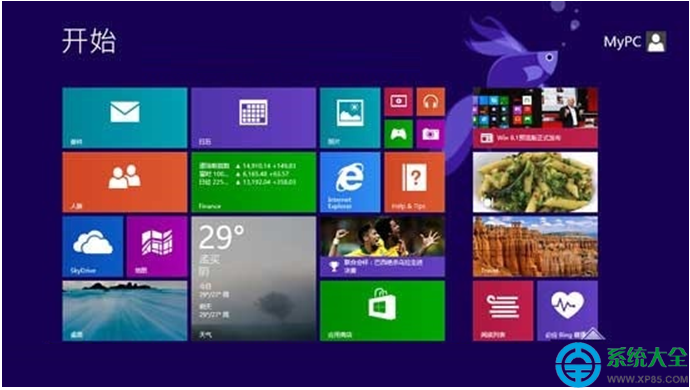
Task: Open the Help & Tips tile
Action: pyautogui.click(x=415, y=182)
